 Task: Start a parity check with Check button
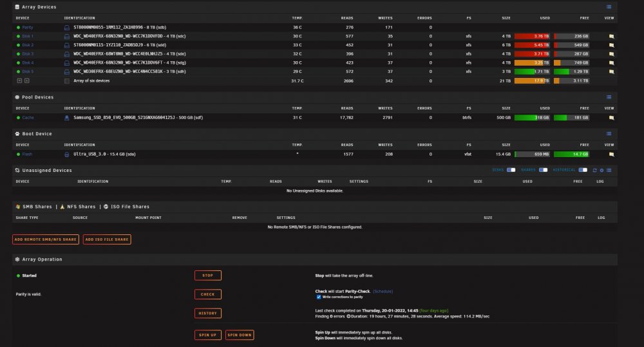click(x=208, y=294)
